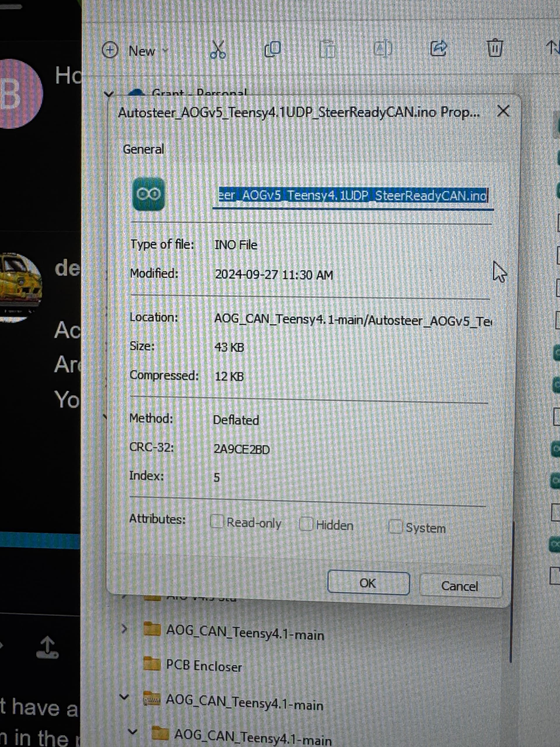The height and width of the screenshot is (747, 560).
Task: Collapse the zipped AOG_CAN_Teensy4.1-main archive
Action: click(124, 697)
